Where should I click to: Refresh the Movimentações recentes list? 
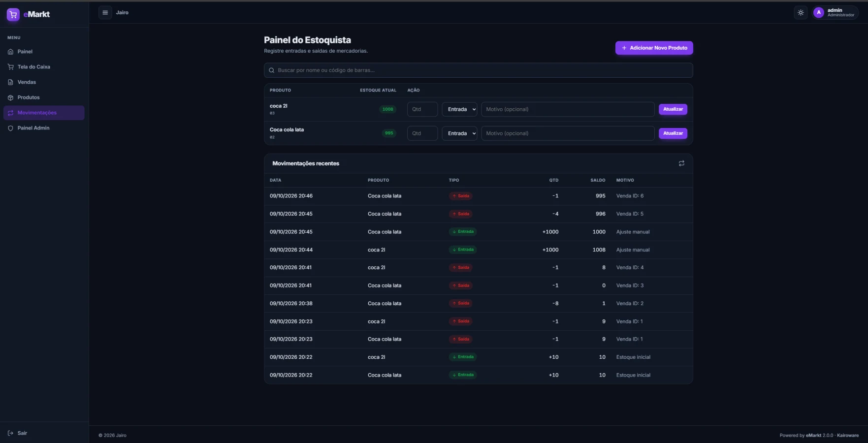(x=681, y=163)
